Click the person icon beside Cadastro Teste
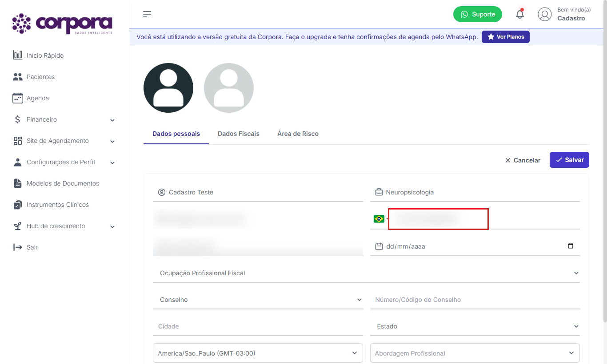 click(x=162, y=192)
